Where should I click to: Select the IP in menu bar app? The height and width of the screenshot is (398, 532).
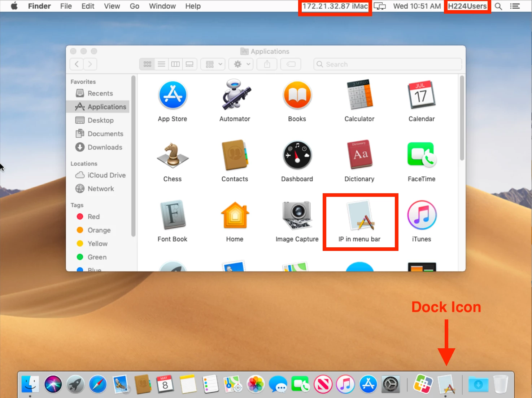point(360,216)
